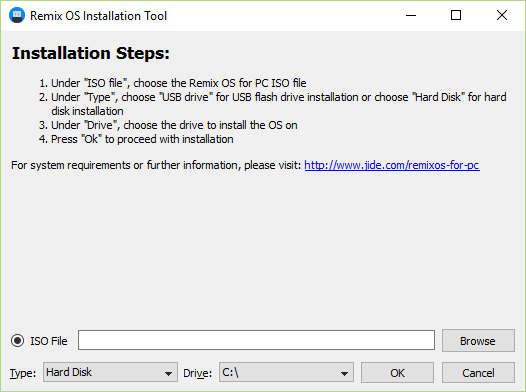Screen dimensions: 526x392
Task: Click step 4 text about pressing Ok
Action: 136,139
